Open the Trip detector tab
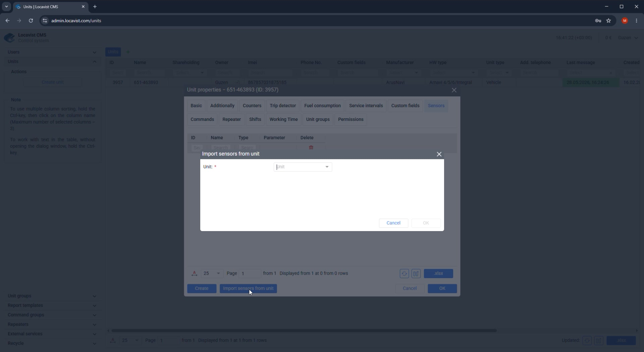This screenshot has width=644, height=352. (x=282, y=106)
